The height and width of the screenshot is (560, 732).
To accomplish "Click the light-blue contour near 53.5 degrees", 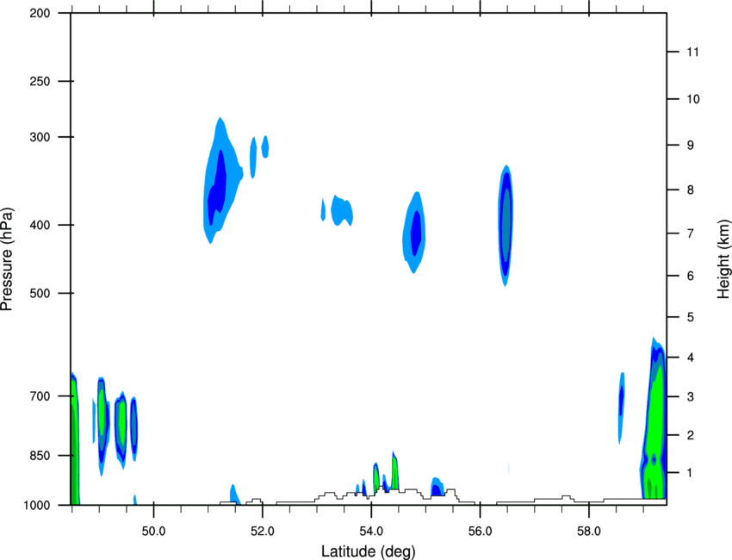I will (x=342, y=211).
